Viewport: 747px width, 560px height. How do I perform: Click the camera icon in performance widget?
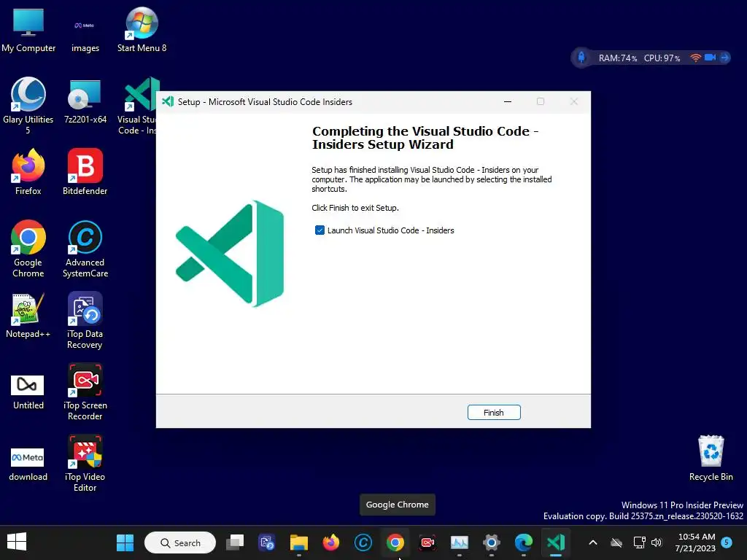[x=711, y=58]
